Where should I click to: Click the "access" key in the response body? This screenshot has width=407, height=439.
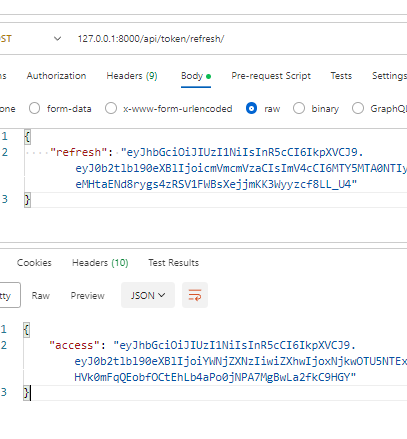click(74, 345)
